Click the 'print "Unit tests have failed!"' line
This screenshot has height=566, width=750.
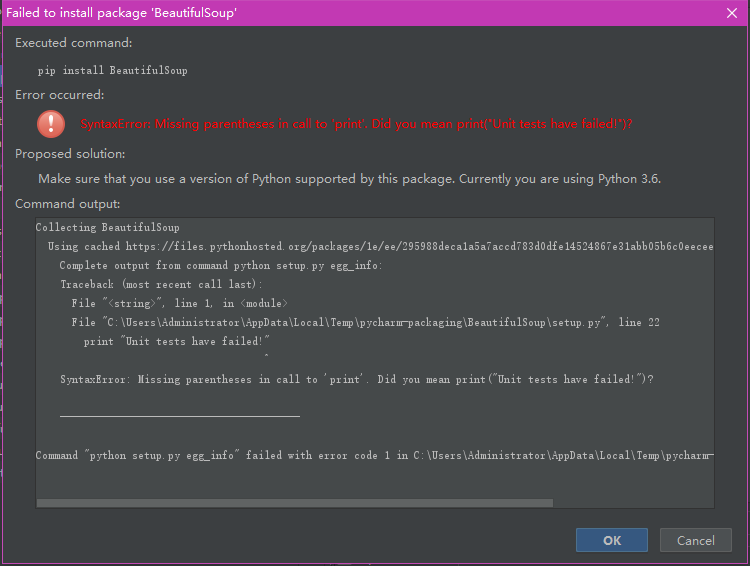point(176,341)
